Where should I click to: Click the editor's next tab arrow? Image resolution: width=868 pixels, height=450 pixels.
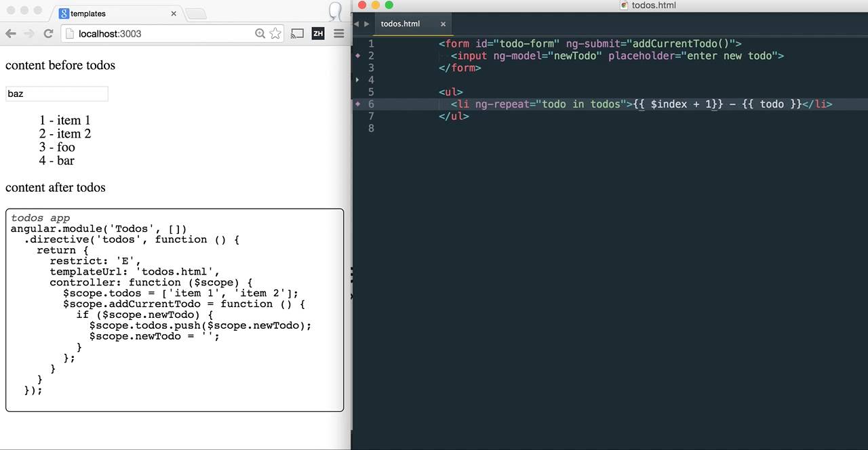(367, 24)
